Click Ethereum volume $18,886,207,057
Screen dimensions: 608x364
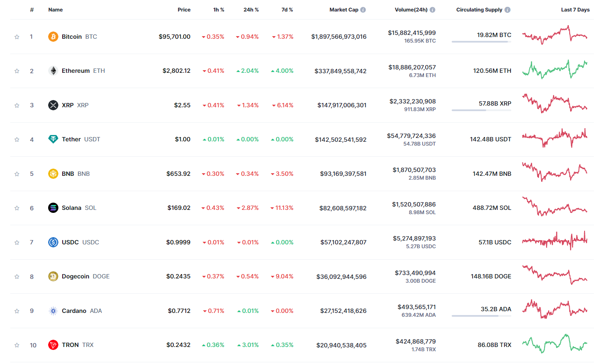(x=412, y=67)
